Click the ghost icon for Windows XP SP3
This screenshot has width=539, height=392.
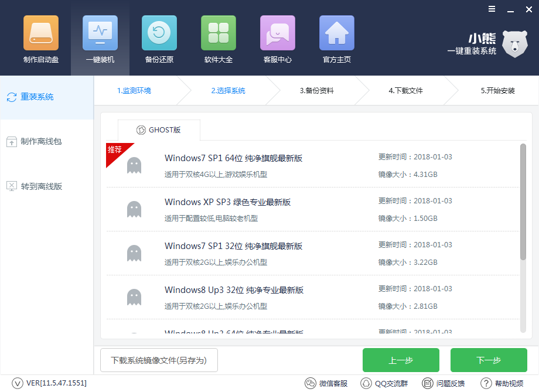pyautogui.click(x=134, y=209)
